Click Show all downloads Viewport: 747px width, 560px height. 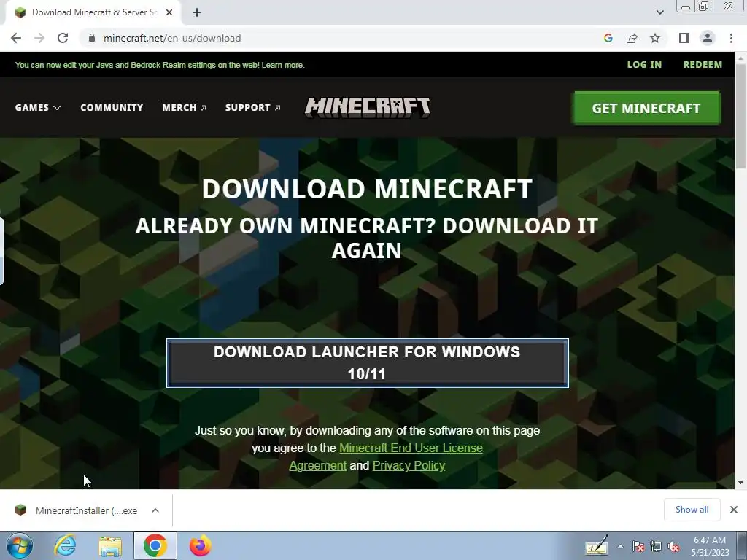pyautogui.click(x=692, y=510)
